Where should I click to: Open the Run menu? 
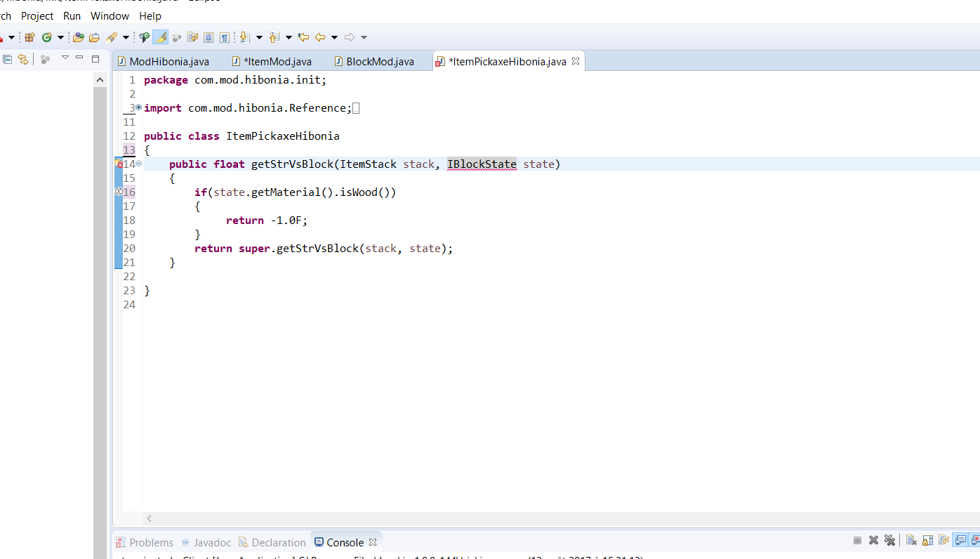tap(72, 15)
